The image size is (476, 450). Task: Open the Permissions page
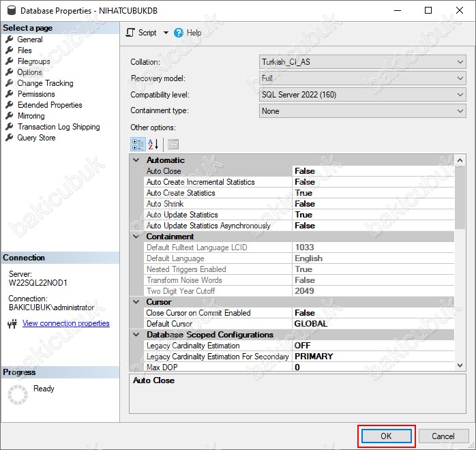[36, 94]
